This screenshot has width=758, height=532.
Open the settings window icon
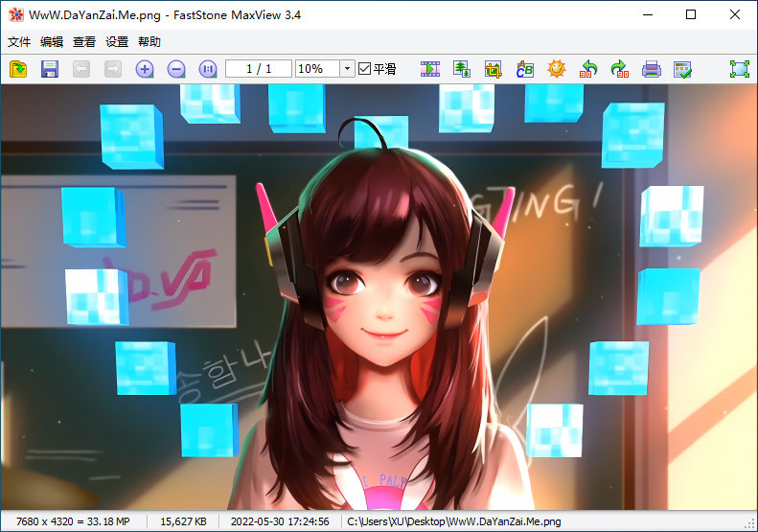pos(682,69)
